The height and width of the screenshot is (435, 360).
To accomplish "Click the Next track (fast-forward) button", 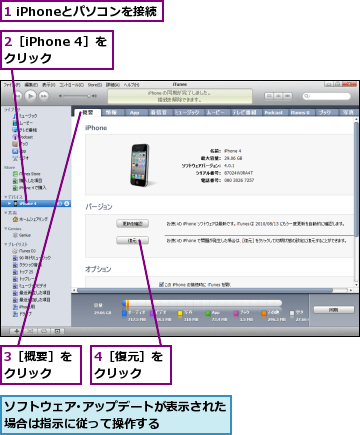I will tap(44, 96).
